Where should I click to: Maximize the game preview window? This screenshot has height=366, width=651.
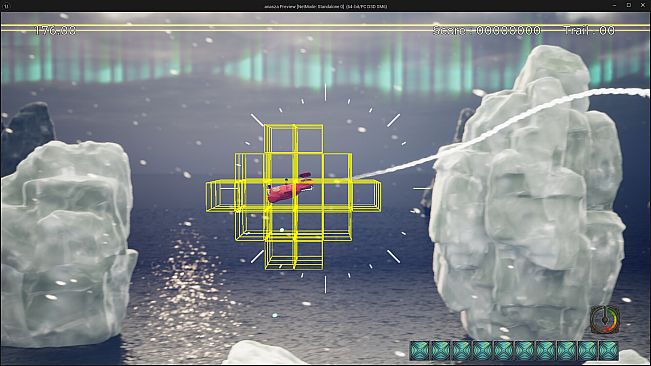point(629,5)
